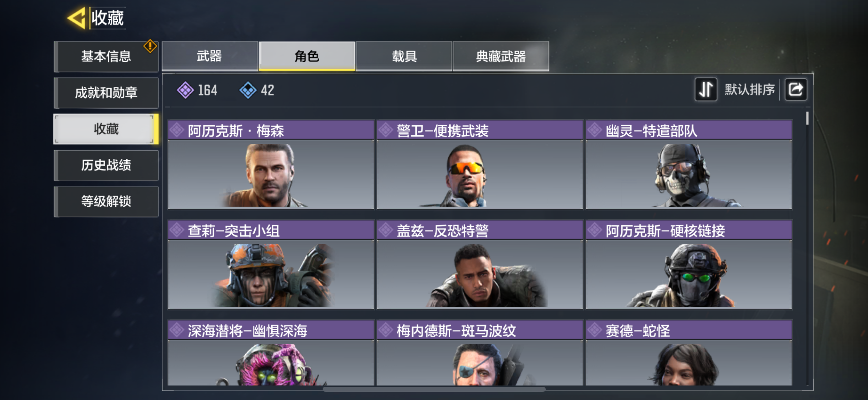
Task: Click the rarity icon on 幽灵-特遣部队 card
Action: [595, 130]
